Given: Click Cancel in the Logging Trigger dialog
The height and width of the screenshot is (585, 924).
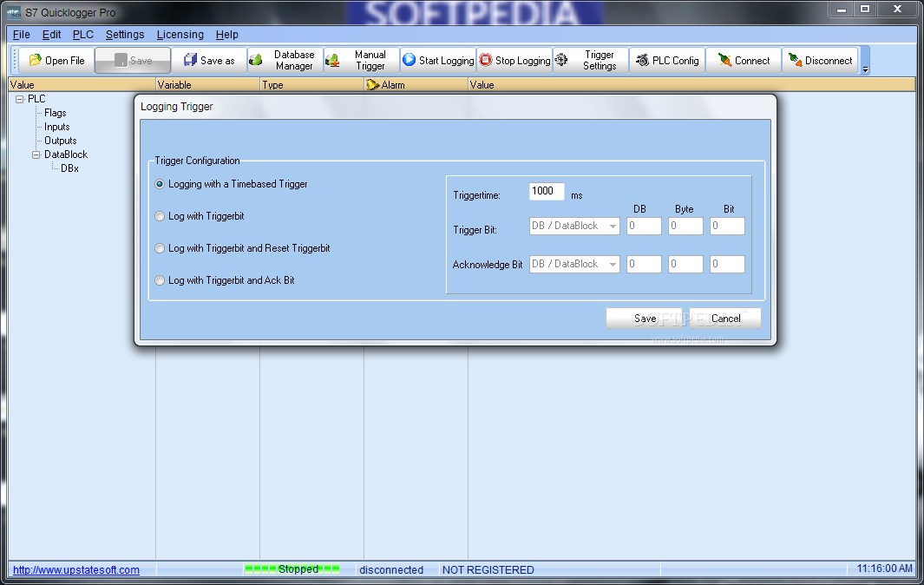Looking at the screenshot, I should tap(725, 319).
